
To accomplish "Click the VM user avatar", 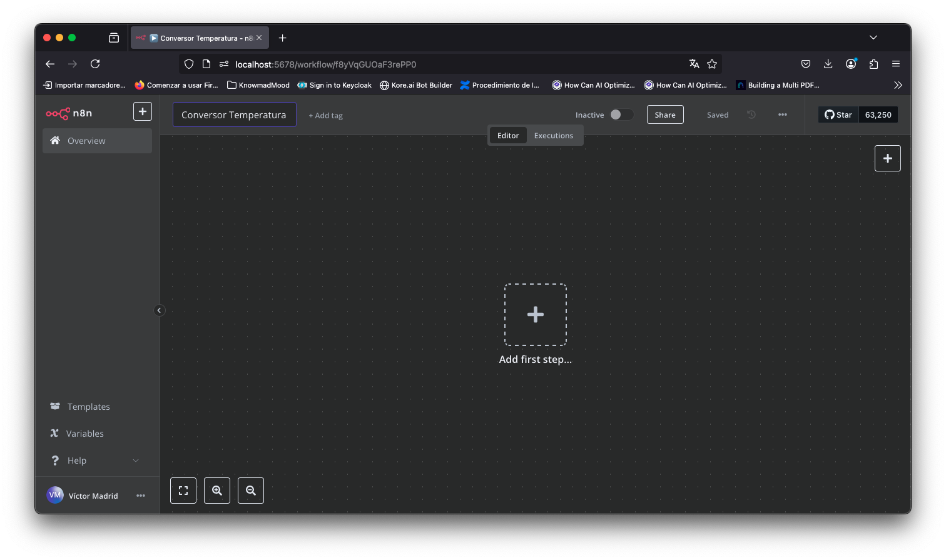I will click(55, 495).
